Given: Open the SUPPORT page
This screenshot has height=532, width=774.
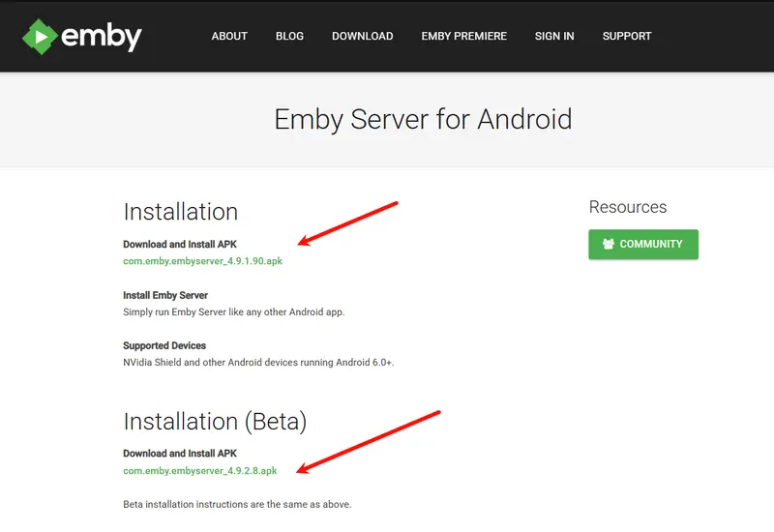Looking at the screenshot, I should pos(627,36).
